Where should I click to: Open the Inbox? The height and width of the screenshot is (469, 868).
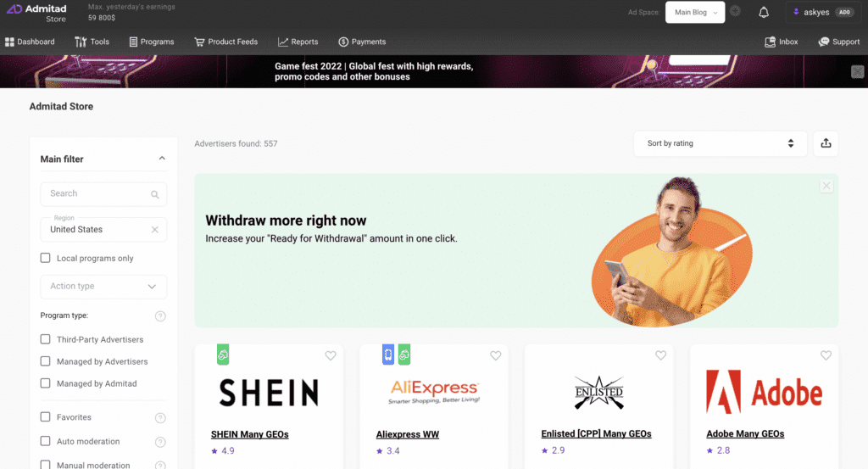tap(781, 42)
